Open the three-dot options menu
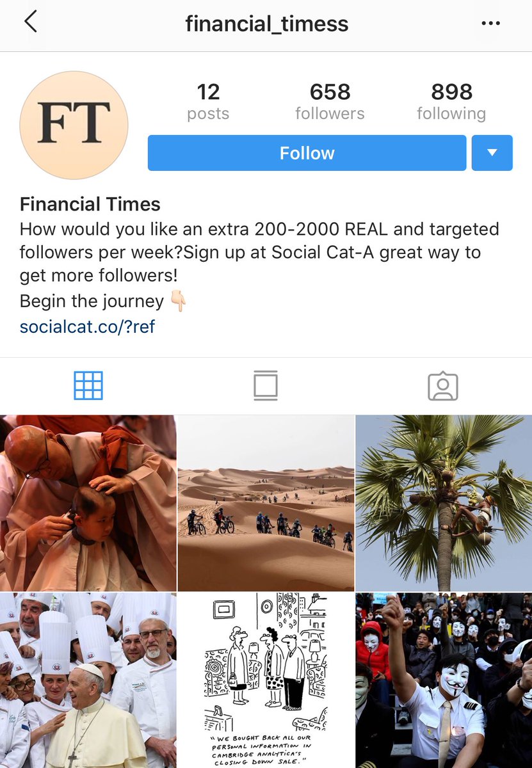532x768 pixels. (x=490, y=24)
